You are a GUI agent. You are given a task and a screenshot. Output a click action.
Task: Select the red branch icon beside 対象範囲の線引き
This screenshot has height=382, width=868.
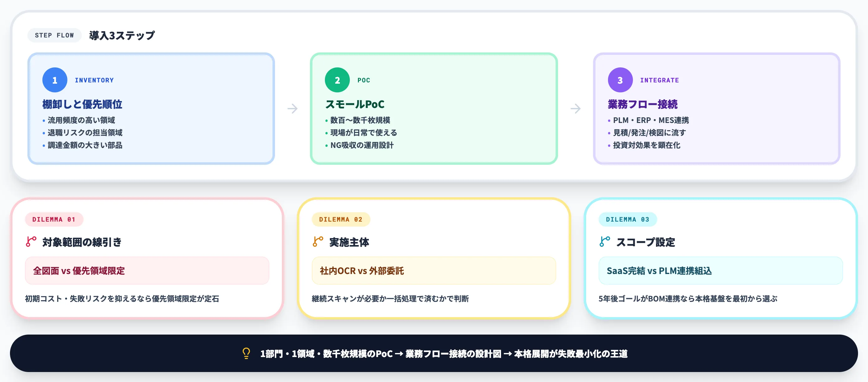(x=30, y=242)
